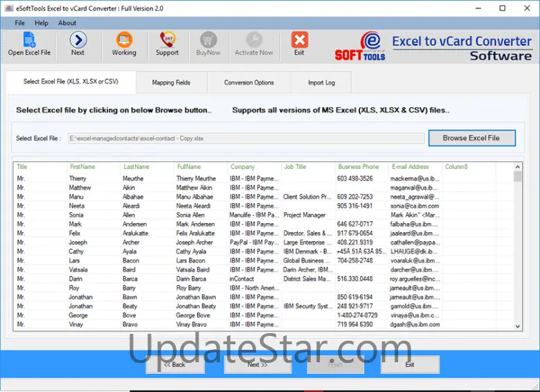Click phone number 1-480-274-8729
The image size is (540, 392).
coord(357,315)
